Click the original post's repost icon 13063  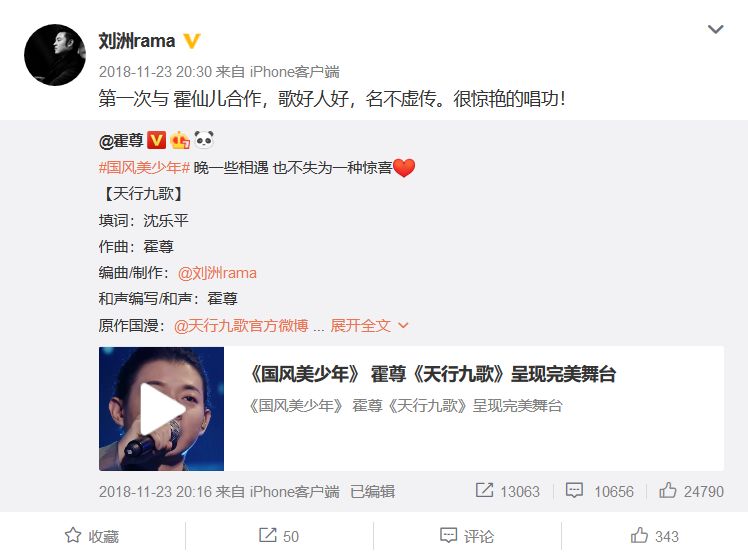coord(508,491)
